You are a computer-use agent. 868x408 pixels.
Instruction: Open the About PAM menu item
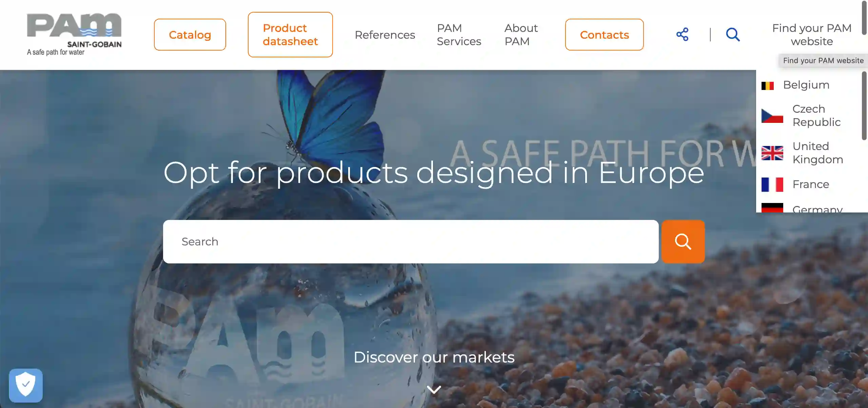[x=521, y=35]
